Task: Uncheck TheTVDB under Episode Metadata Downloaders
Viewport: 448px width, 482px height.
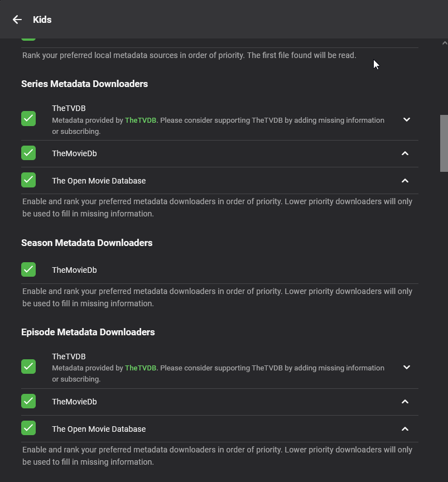Action: click(x=28, y=367)
